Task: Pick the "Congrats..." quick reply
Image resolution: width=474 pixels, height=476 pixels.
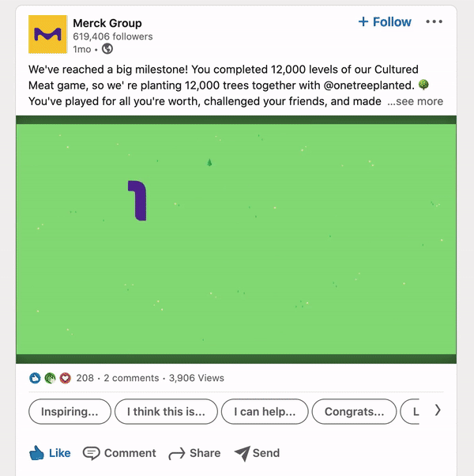Action: click(x=354, y=411)
